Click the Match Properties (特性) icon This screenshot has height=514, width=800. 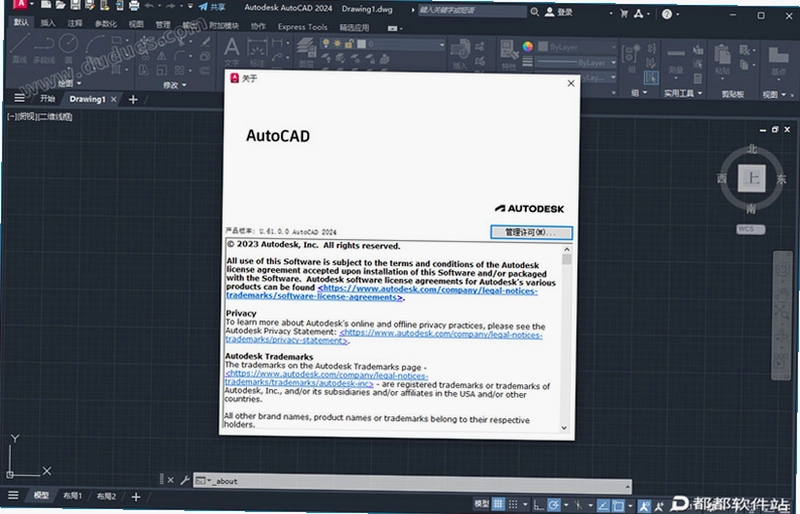[x=508, y=54]
